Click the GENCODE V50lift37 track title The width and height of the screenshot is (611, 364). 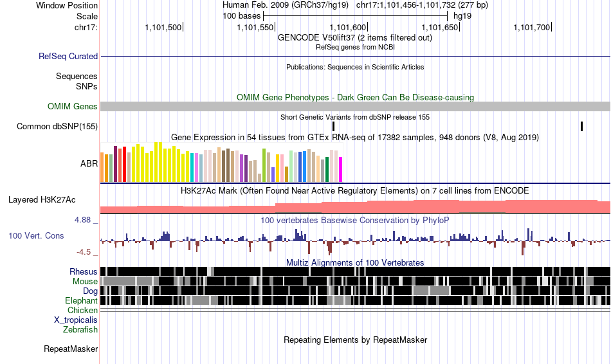[355, 38]
